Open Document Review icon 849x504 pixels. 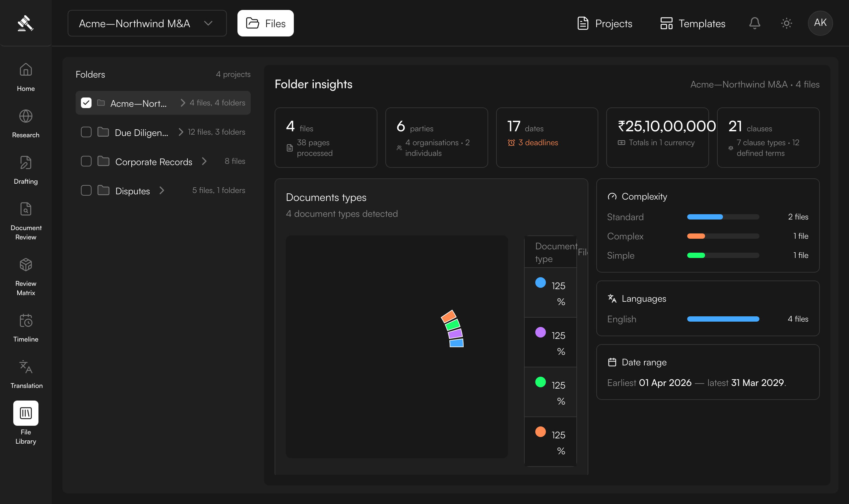(x=26, y=209)
